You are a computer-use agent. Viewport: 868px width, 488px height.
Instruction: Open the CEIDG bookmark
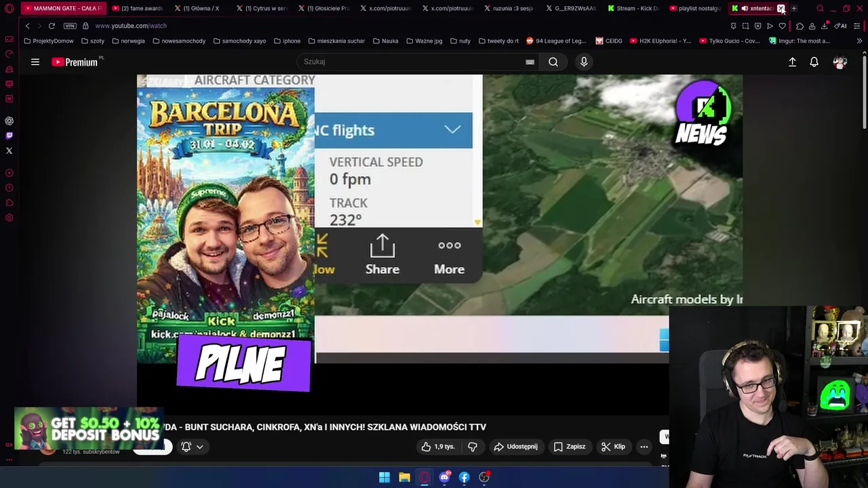(x=609, y=41)
